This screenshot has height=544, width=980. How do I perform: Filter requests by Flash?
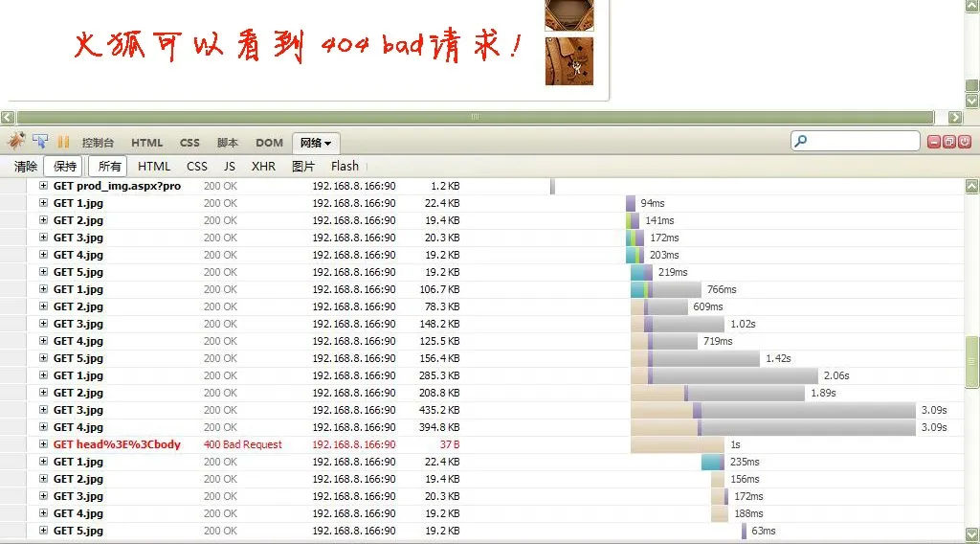(345, 167)
